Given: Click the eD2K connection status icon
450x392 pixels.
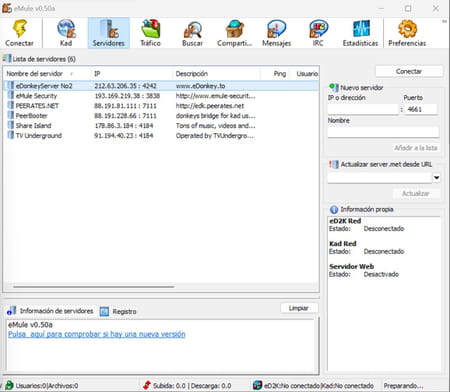Looking at the screenshot, I should pyautogui.click(x=257, y=385).
